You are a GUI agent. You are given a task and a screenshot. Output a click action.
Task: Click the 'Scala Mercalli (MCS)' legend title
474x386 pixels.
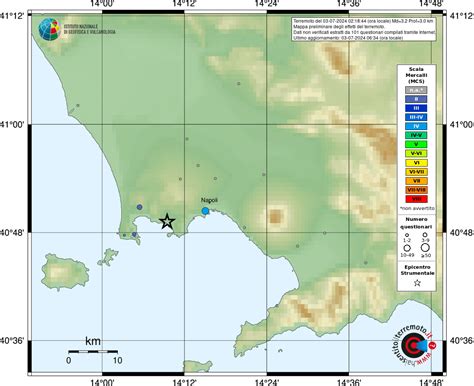click(416, 75)
